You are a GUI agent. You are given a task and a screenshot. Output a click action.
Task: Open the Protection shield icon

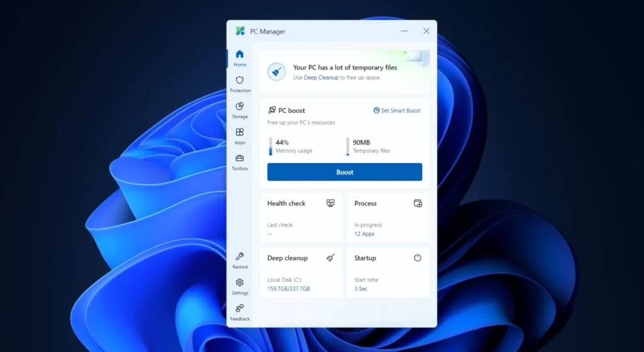240,84
